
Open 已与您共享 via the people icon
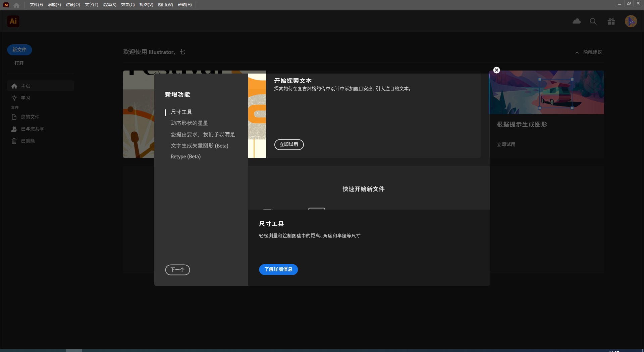pos(14,129)
